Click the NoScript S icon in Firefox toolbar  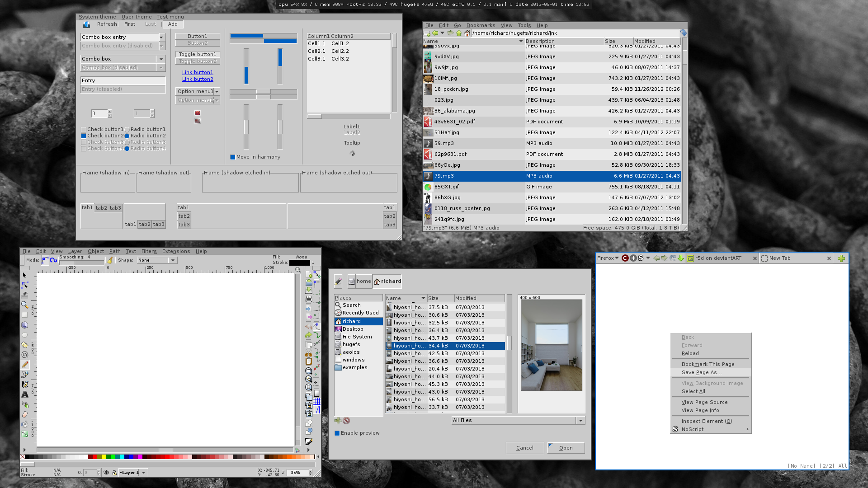pos(641,258)
